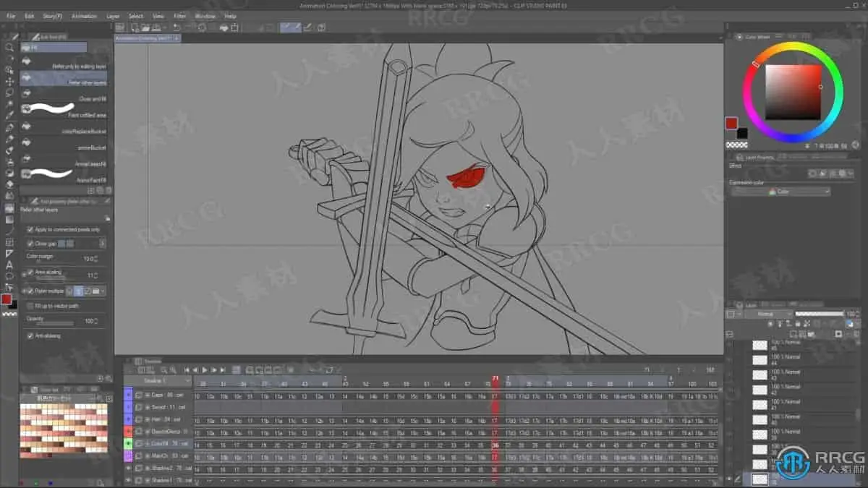The width and height of the screenshot is (868, 488).
Task: Choose the Paint unfilled area sub tool
Action: (x=64, y=110)
